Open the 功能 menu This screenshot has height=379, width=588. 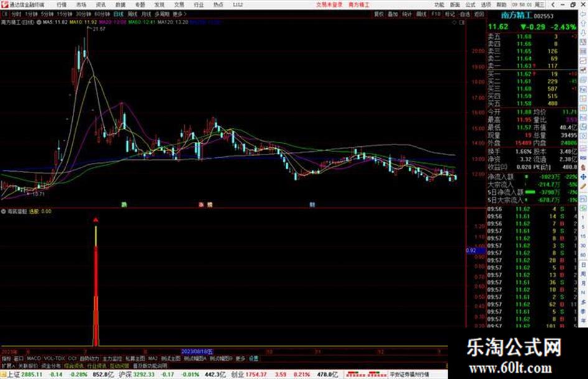tap(439, 5)
